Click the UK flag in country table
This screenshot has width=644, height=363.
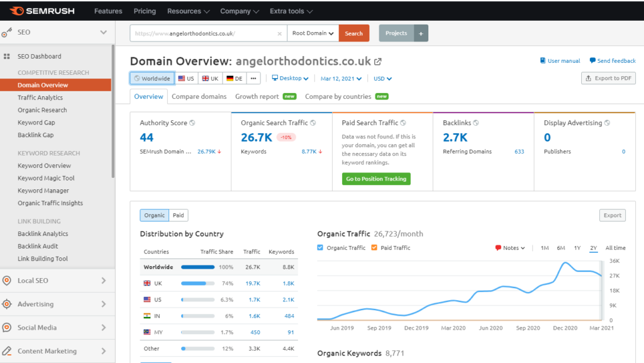point(147,283)
